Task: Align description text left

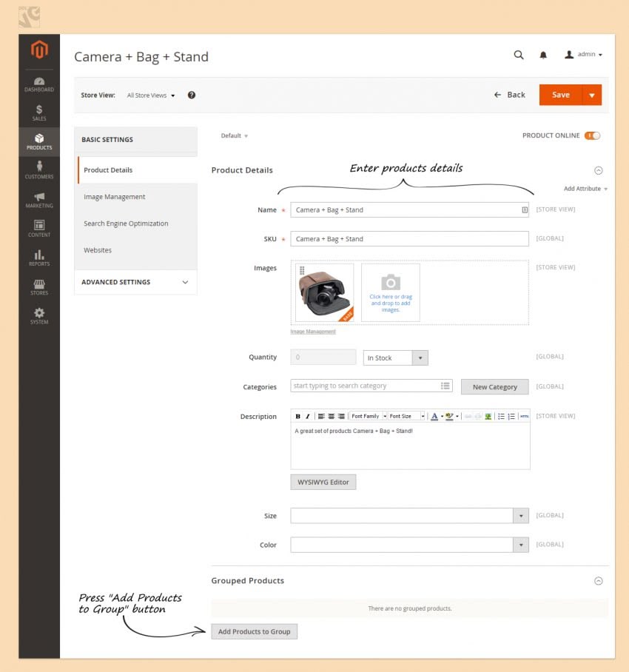Action: coord(321,416)
